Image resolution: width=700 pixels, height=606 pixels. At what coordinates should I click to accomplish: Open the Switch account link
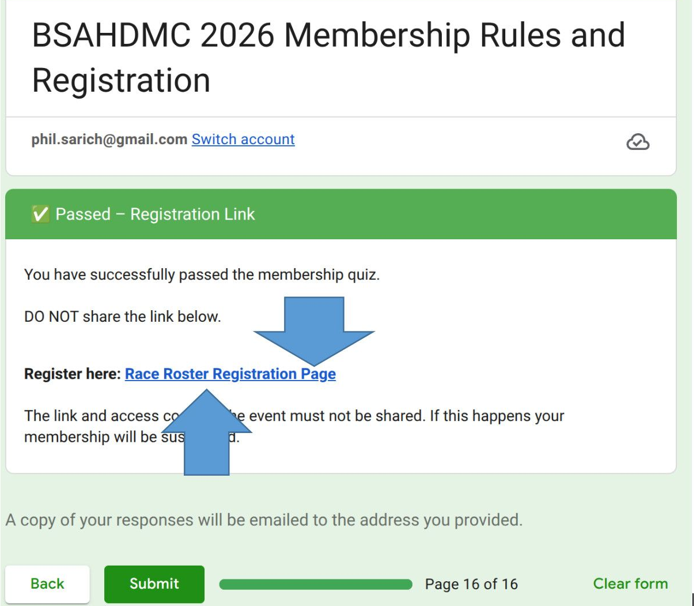pos(243,140)
